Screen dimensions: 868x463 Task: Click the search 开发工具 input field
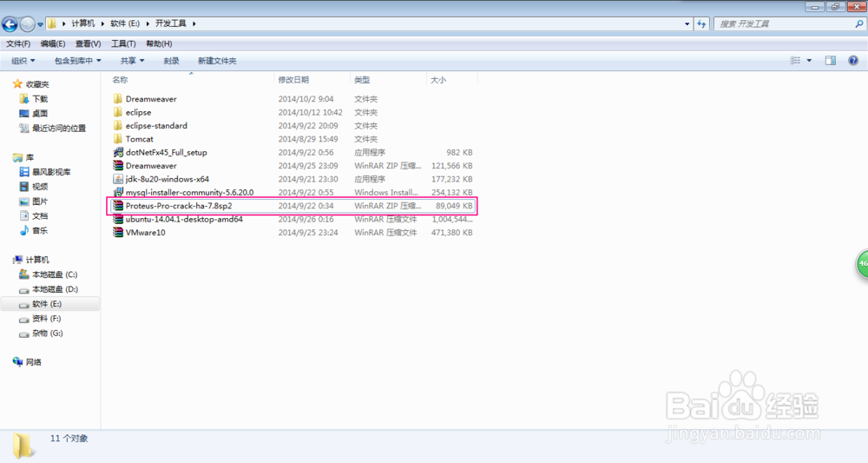(x=783, y=23)
